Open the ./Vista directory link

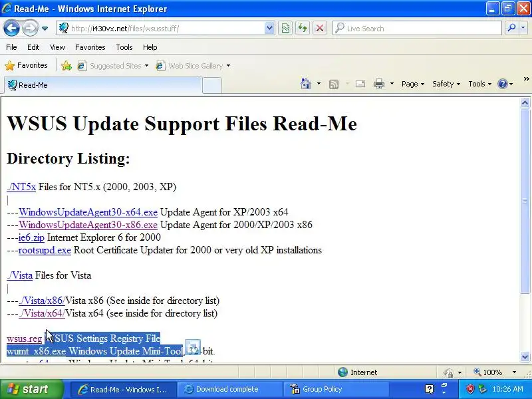20,275
